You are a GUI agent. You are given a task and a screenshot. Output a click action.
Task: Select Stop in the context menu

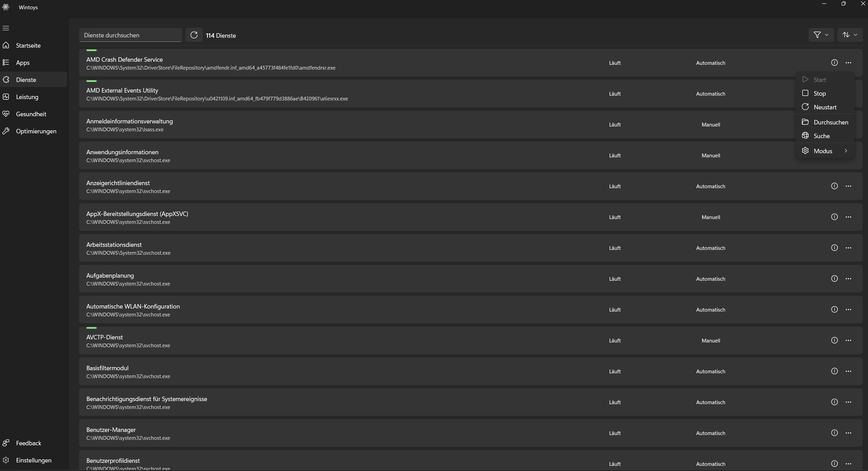click(x=819, y=94)
